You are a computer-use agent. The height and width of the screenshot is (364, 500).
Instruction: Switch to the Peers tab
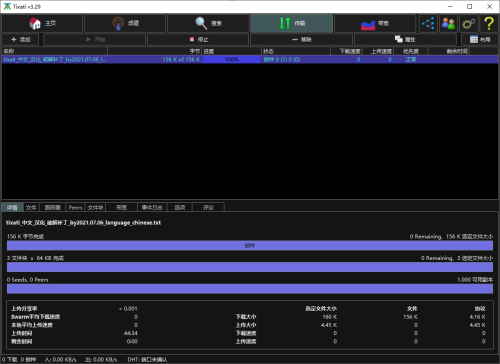75,207
